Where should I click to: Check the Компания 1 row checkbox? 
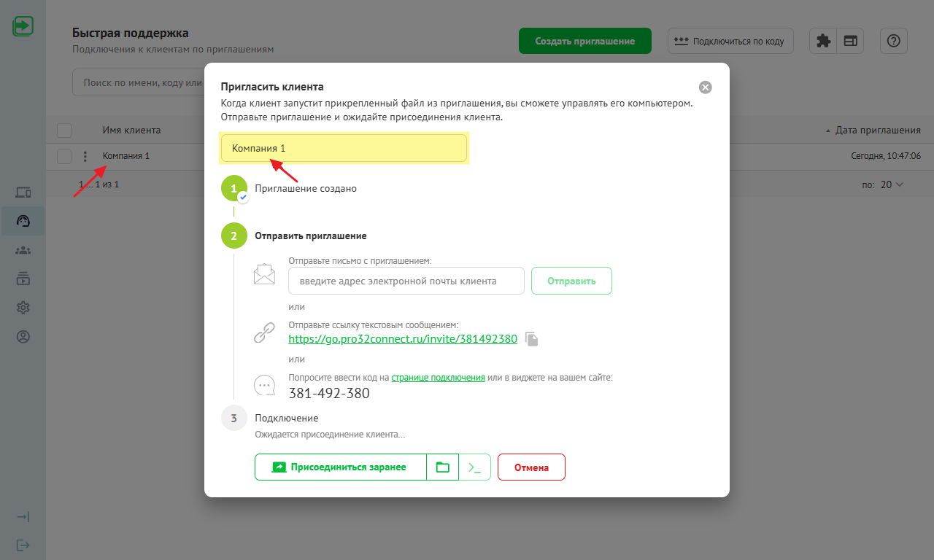point(64,156)
